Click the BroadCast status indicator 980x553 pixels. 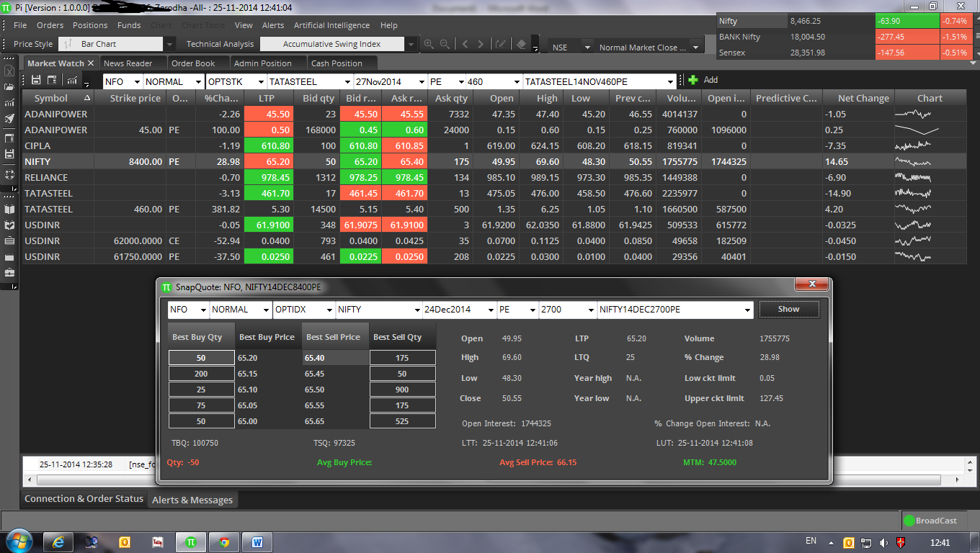(930, 520)
